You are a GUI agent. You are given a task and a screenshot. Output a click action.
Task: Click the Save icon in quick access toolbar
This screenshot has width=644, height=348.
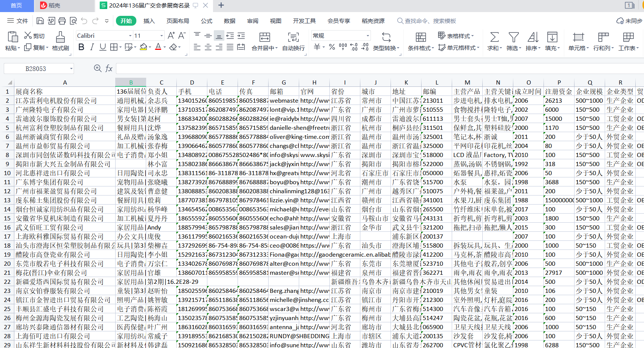tap(40, 21)
